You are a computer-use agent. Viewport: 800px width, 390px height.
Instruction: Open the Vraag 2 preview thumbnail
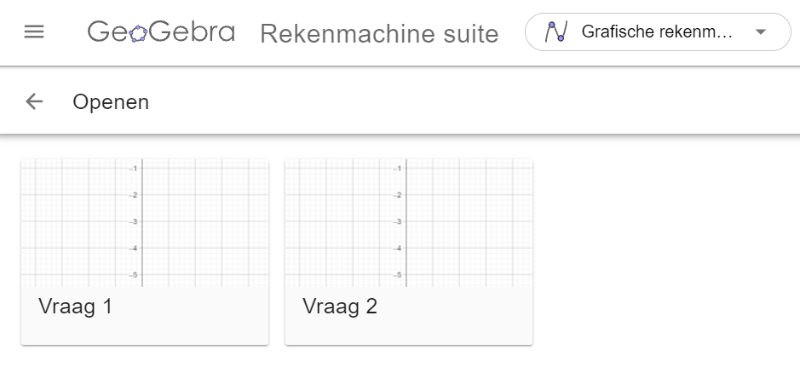pos(409,223)
